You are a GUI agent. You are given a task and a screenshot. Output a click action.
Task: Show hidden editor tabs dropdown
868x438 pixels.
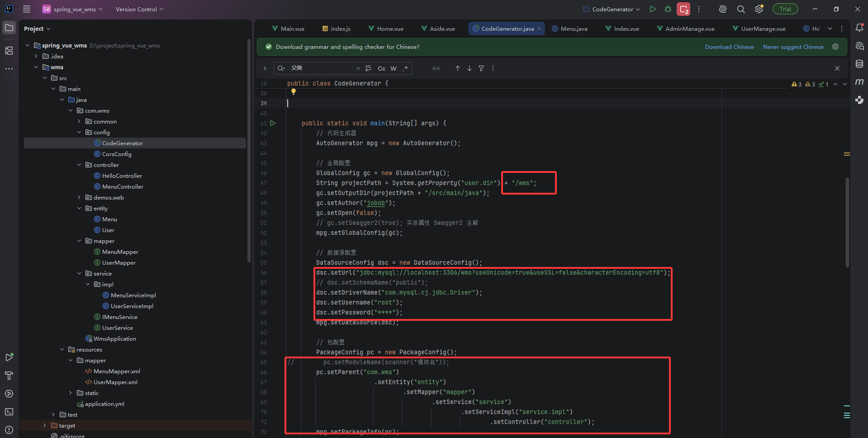click(x=830, y=29)
